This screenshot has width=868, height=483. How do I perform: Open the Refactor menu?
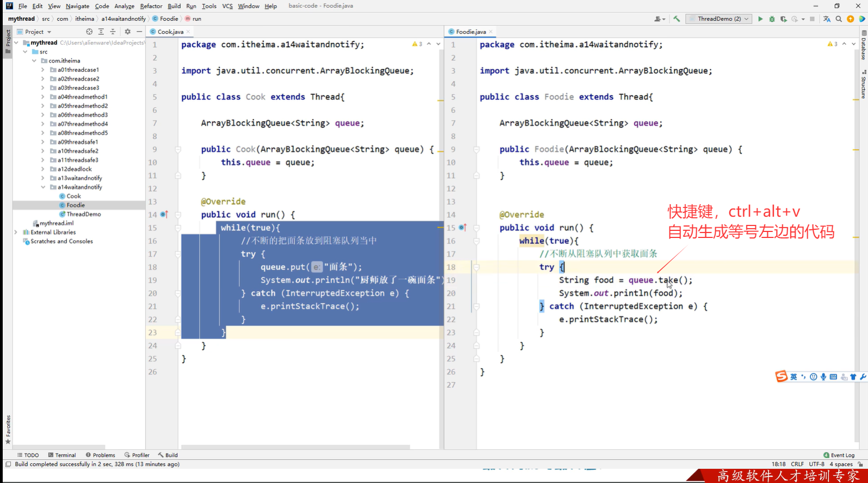click(x=151, y=6)
